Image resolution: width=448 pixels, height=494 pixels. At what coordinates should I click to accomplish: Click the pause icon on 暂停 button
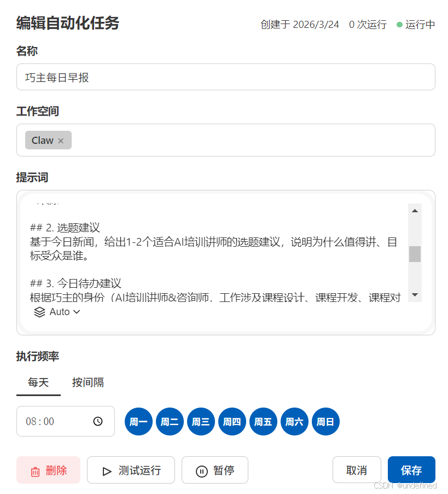(202, 472)
